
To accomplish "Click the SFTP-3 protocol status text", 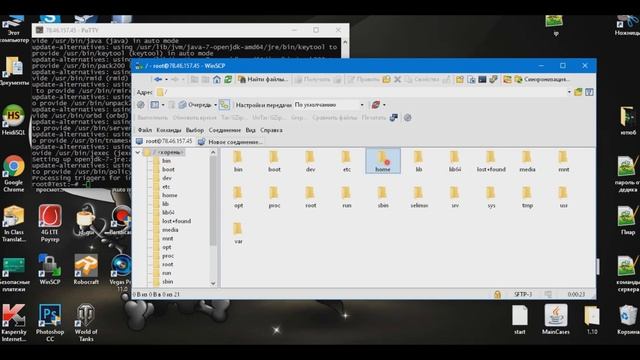I will 523,294.
